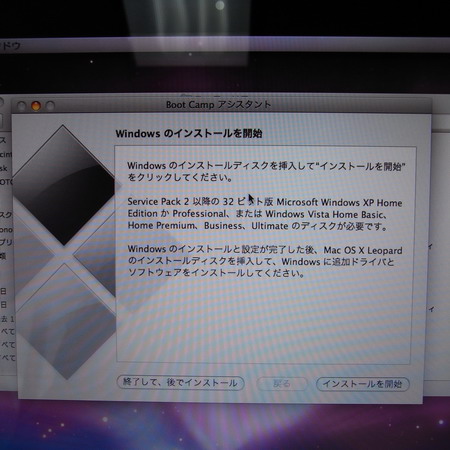Click the Boot Camp アシスタント title bar
The image size is (450, 450).
tap(218, 105)
